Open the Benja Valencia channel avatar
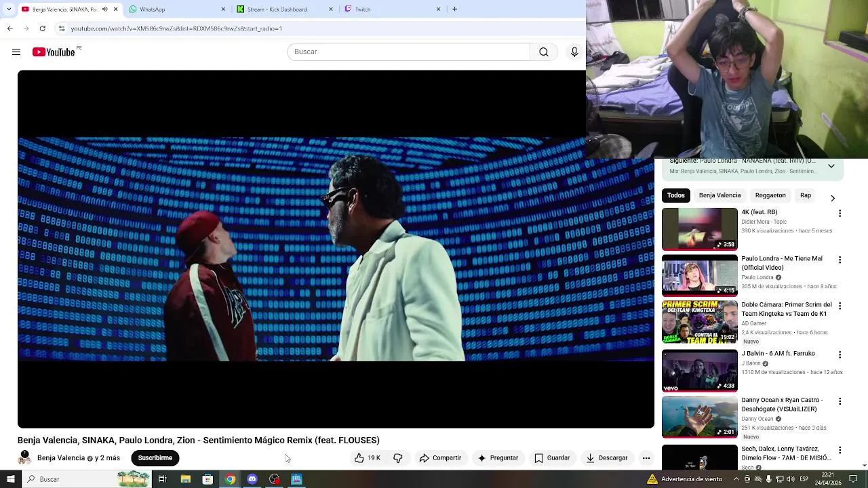The height and width of the screenshot is (488, 868). pyautogui.click(x=24, y=457)
